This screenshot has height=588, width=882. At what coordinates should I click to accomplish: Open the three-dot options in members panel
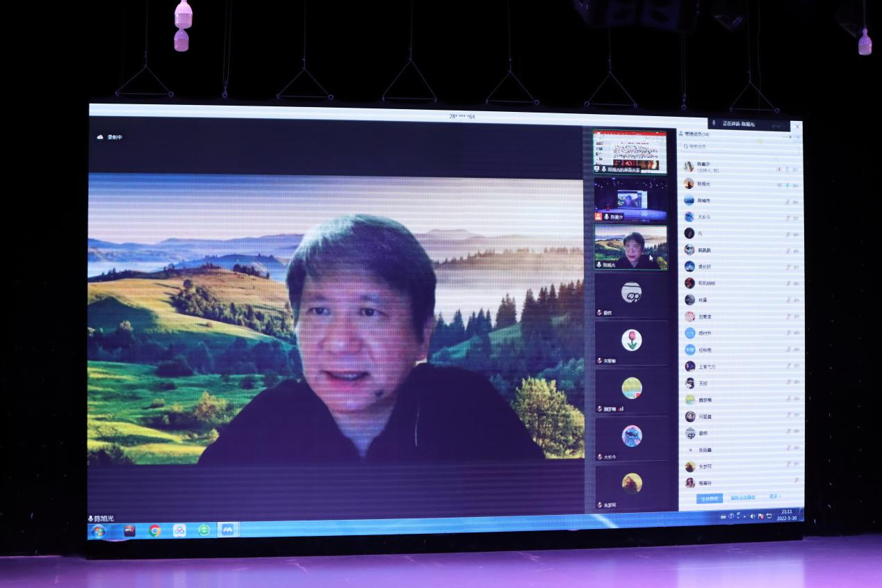pos(787,136)
